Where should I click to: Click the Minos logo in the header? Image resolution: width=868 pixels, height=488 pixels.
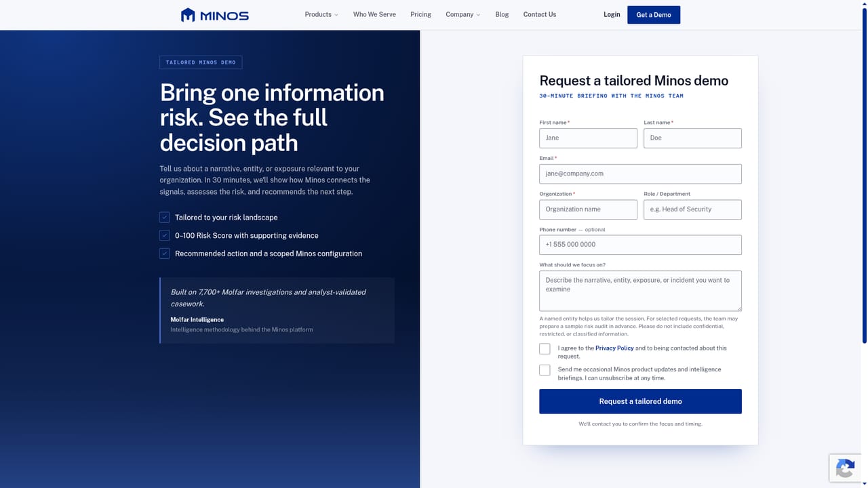pyautogui.click(x=215, y=15)
